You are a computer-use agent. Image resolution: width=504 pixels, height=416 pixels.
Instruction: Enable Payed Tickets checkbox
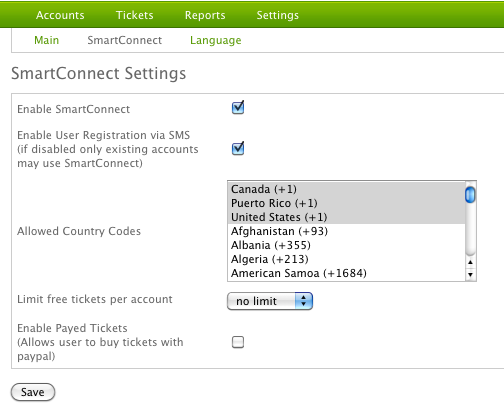238,342
